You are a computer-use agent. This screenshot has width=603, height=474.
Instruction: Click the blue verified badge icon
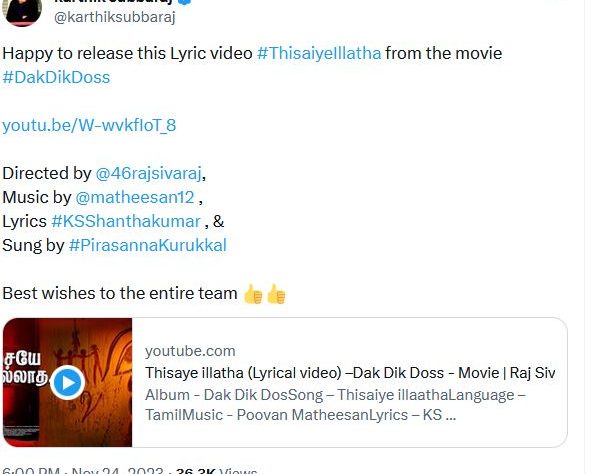185,2
